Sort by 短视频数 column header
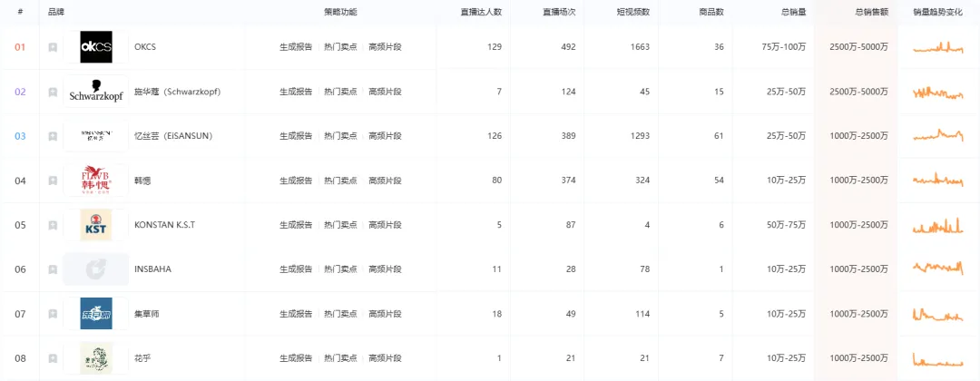Image resolution: width=980 pixels, height=381 pixels. pyautogui.click(x=632, y=12)
